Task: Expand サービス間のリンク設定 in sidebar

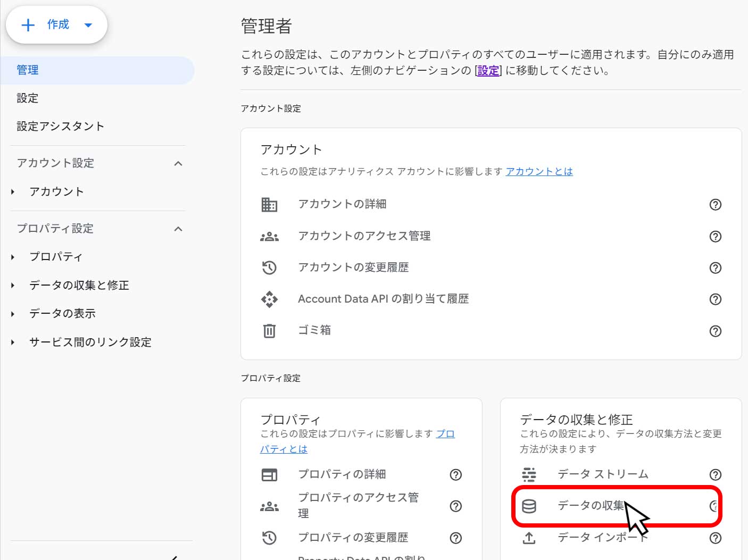Action: 13,342
